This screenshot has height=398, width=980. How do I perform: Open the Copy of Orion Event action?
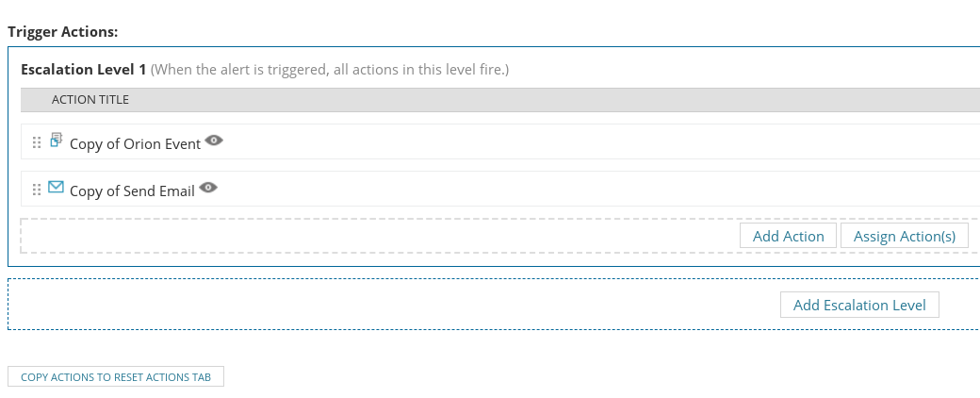coord(135,144)
